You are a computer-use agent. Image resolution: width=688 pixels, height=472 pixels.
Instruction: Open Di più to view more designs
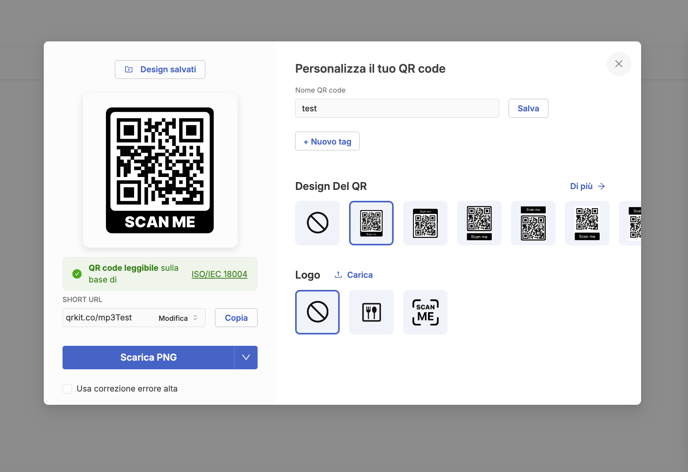coord(588,186)
